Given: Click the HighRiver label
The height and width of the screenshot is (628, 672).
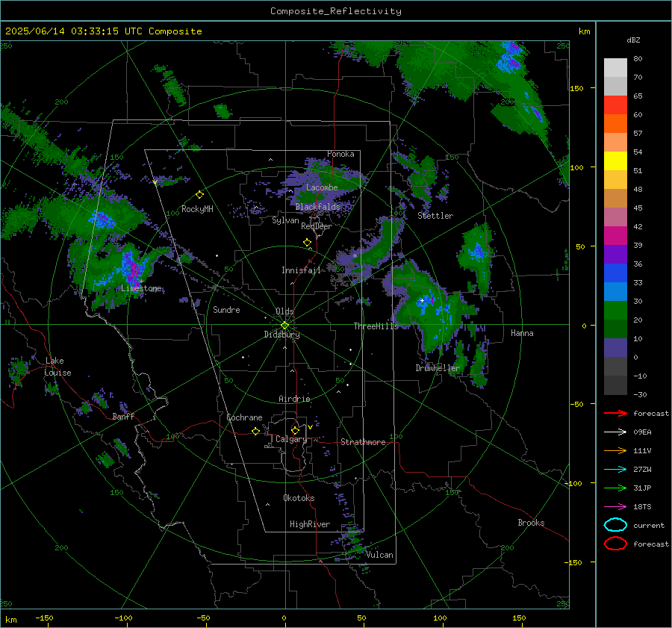Looking at the screenshot, I should click(310, 524).
